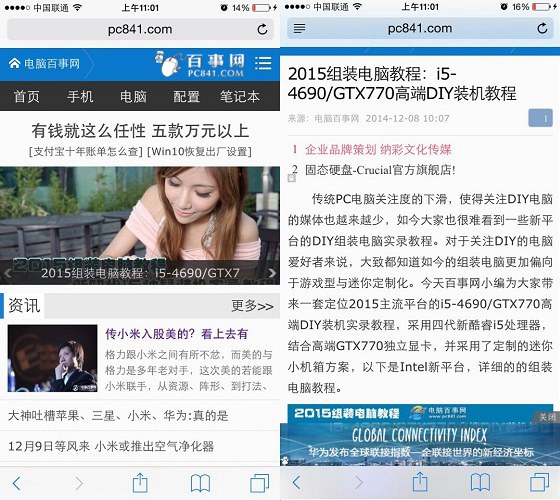Tap battery indicator in left status bar
The width and height of the screenshot is (560, 500).
(x=261, y=8)
